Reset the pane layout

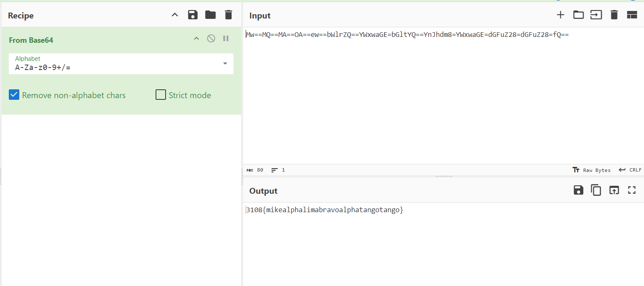632,15
